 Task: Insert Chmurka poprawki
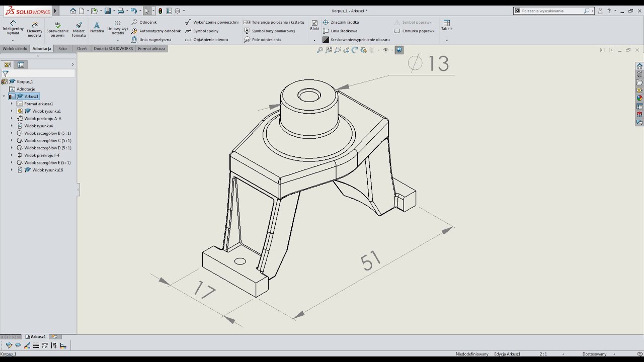click(415, 31)
